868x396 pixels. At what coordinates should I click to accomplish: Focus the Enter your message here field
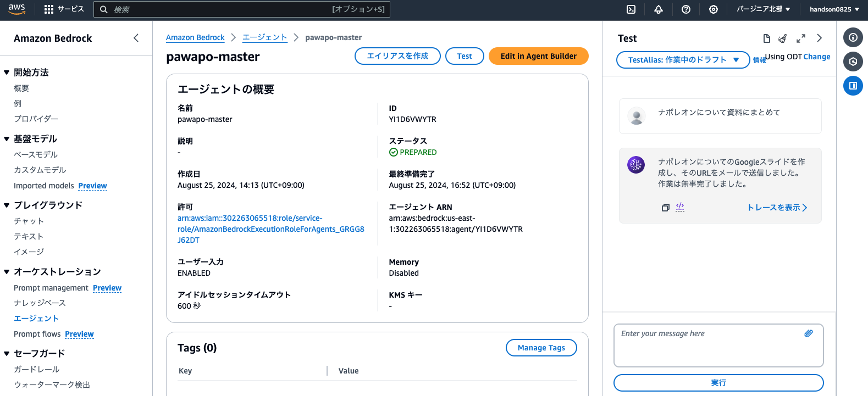tap(718, 345)
